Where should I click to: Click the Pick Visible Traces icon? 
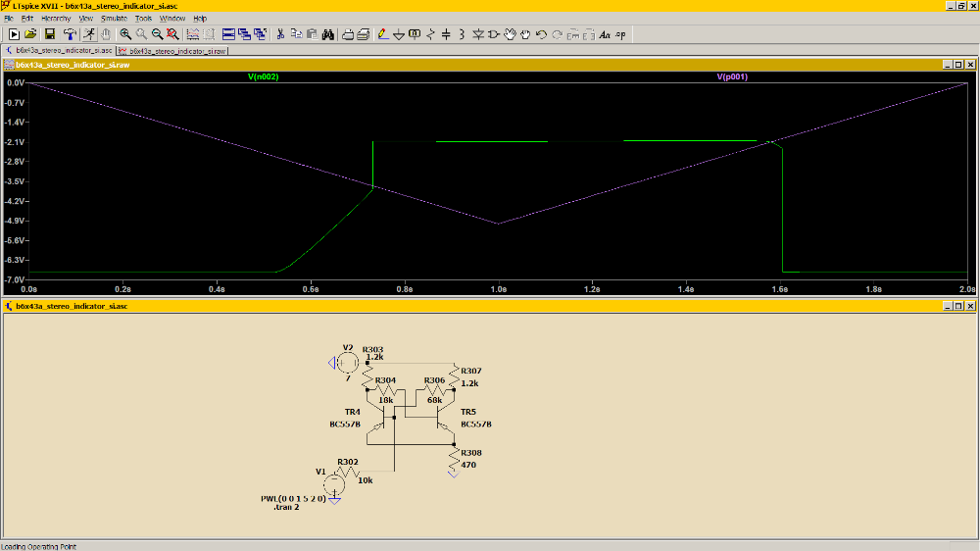192,34
